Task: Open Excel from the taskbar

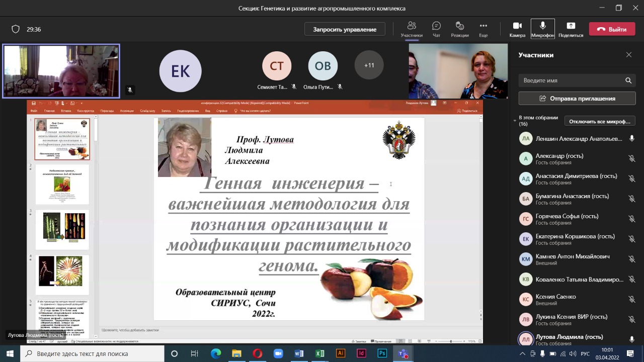Action: click(x=320, y=353)
